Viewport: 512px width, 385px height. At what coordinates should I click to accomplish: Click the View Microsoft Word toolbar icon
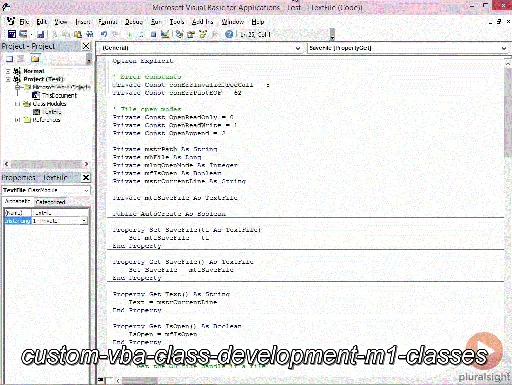click(x=12, y=34)
